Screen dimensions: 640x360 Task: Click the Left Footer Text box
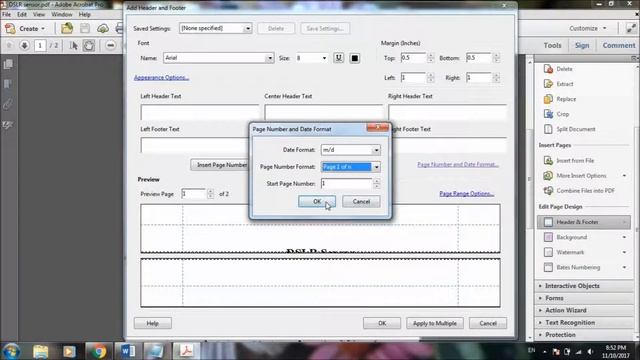click(195, 145)
